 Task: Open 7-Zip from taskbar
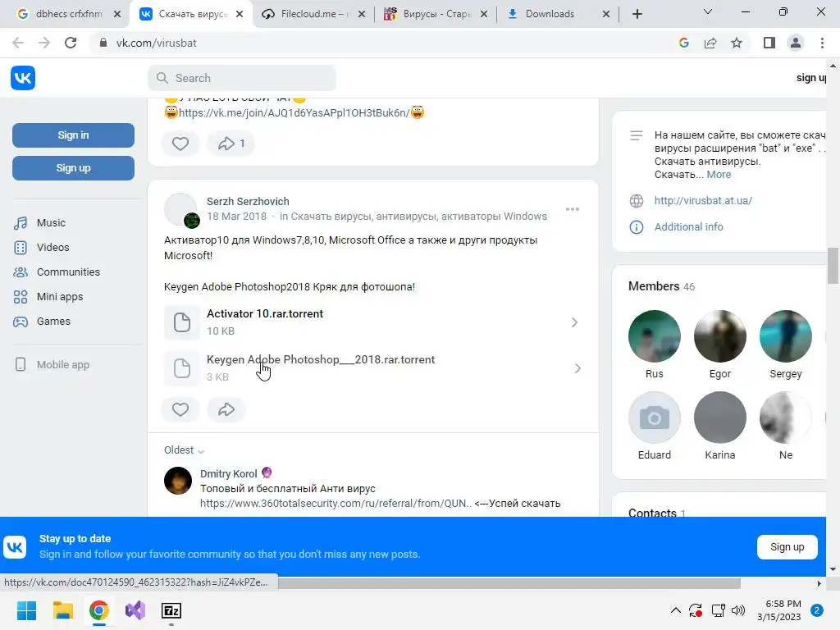pos(171,610)
